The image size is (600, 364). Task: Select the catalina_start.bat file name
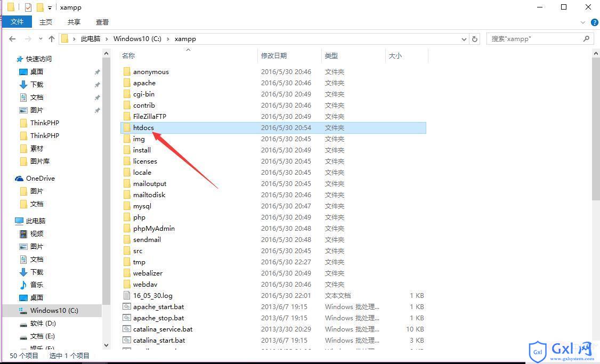tap(159, 340)
